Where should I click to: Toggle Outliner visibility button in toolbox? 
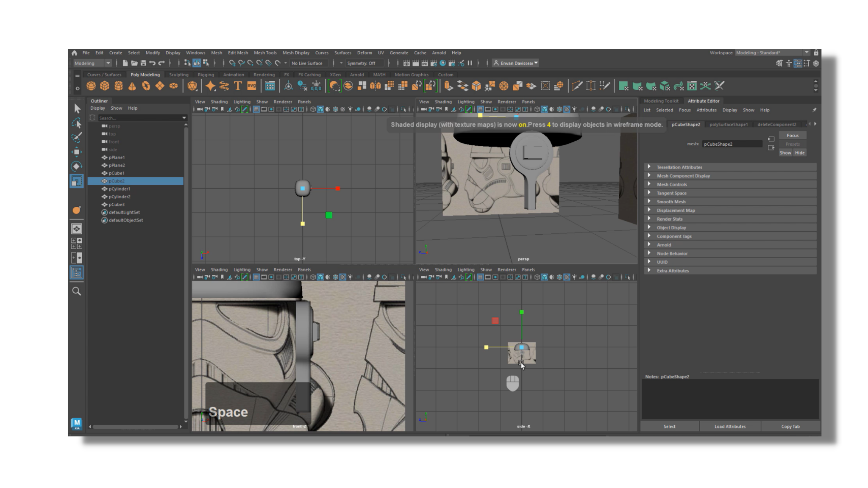[x=77, y=272]
